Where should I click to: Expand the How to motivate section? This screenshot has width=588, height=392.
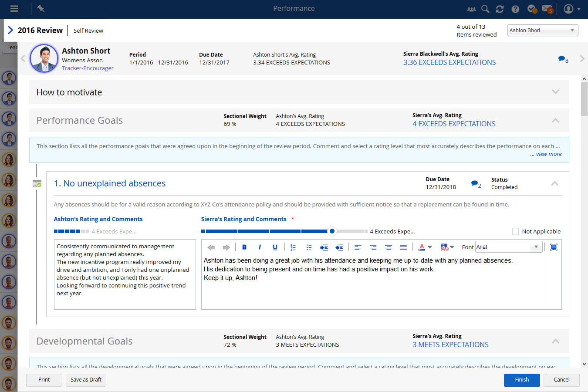555,92
